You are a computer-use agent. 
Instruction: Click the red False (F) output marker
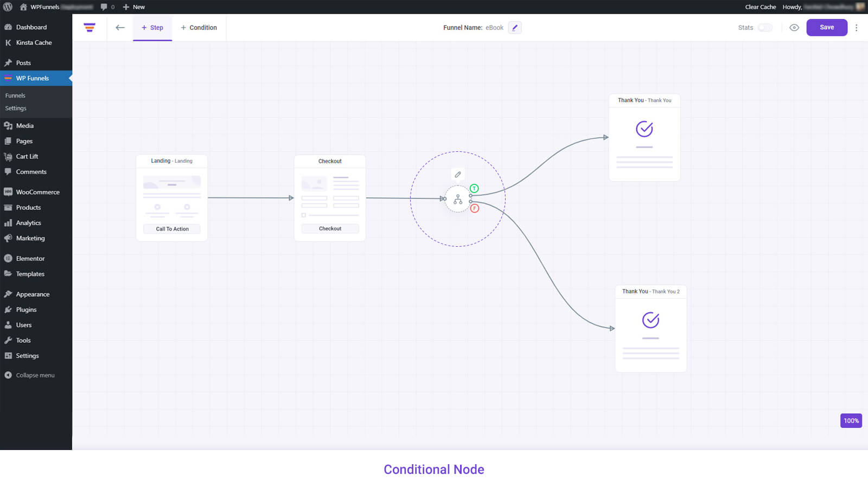click(475, 208)
